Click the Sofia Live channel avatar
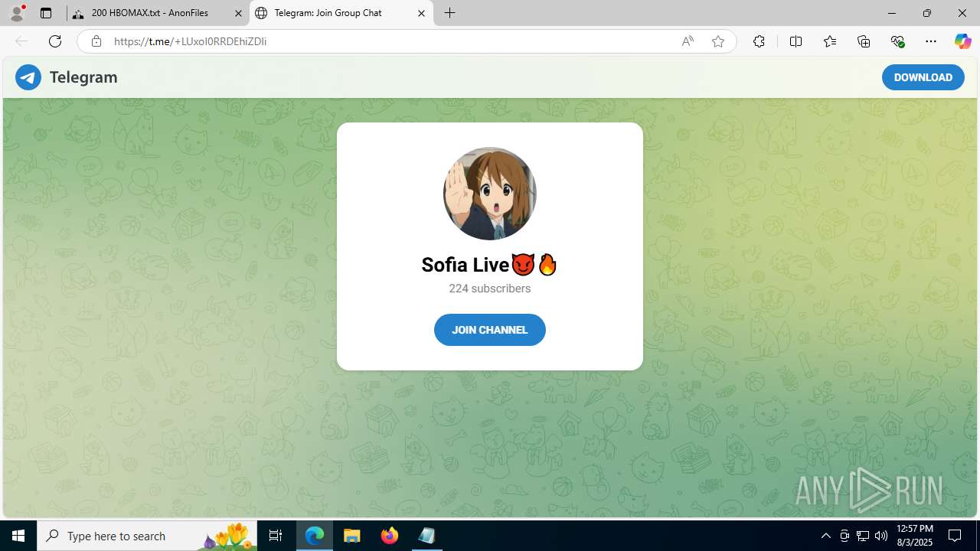980x551 pixels. coord(490,194)
